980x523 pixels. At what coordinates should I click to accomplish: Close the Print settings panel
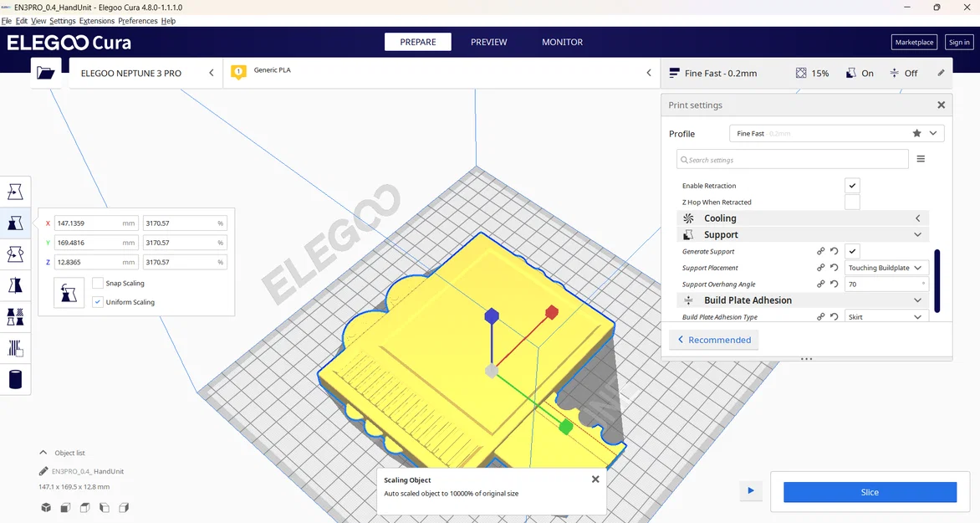click(942, 105)
